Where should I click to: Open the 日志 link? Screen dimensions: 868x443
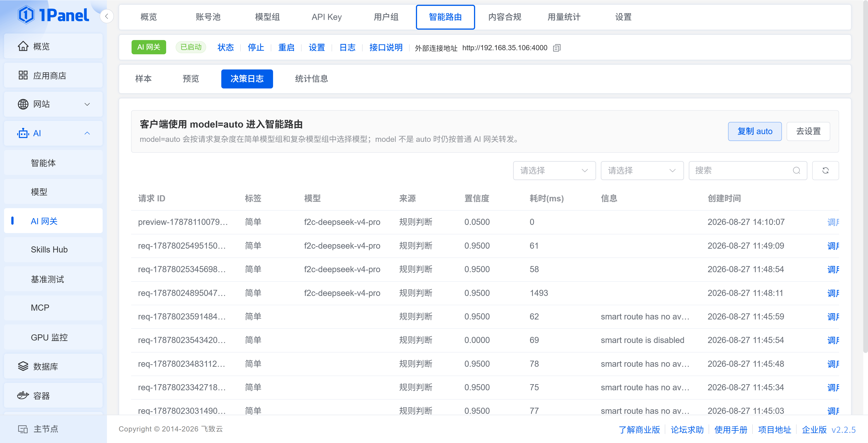coord(347,47)
